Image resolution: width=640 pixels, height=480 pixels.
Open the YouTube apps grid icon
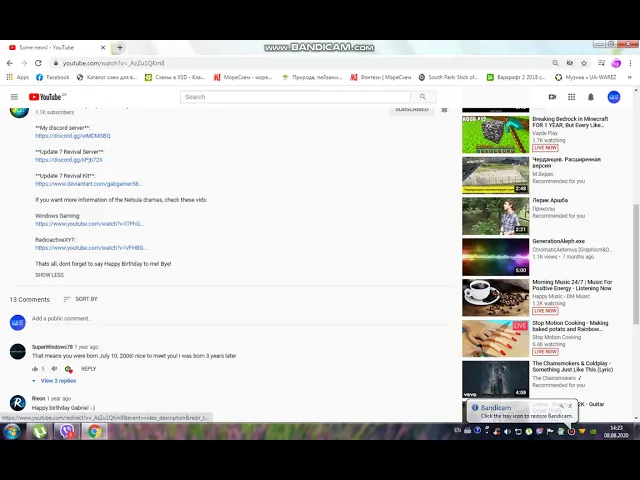click(x=571, y=97)
